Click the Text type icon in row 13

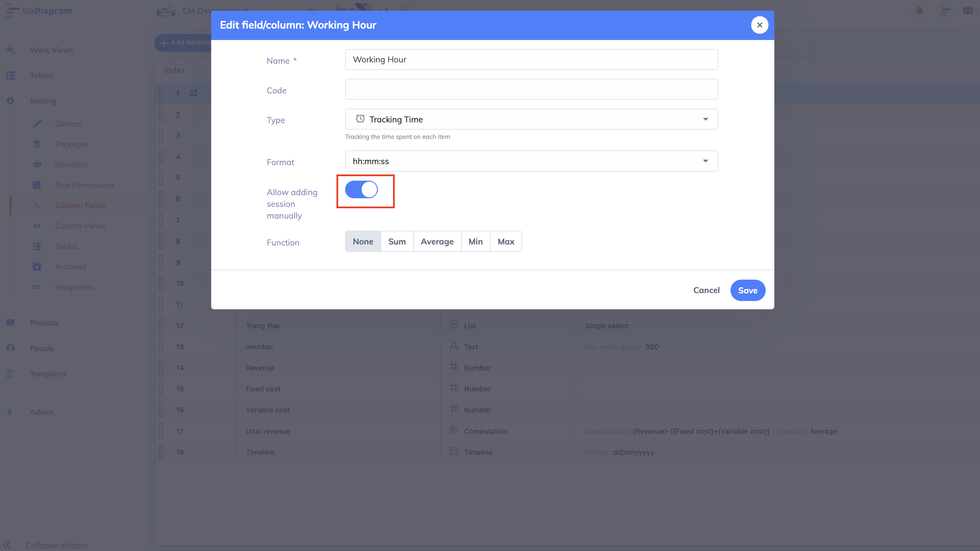(453, 345)
